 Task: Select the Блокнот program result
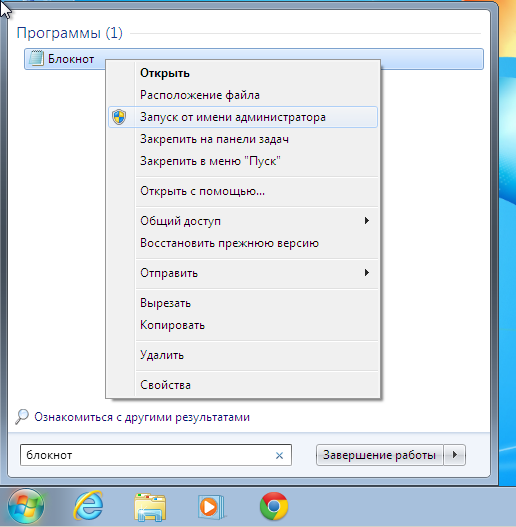point(254,59)
